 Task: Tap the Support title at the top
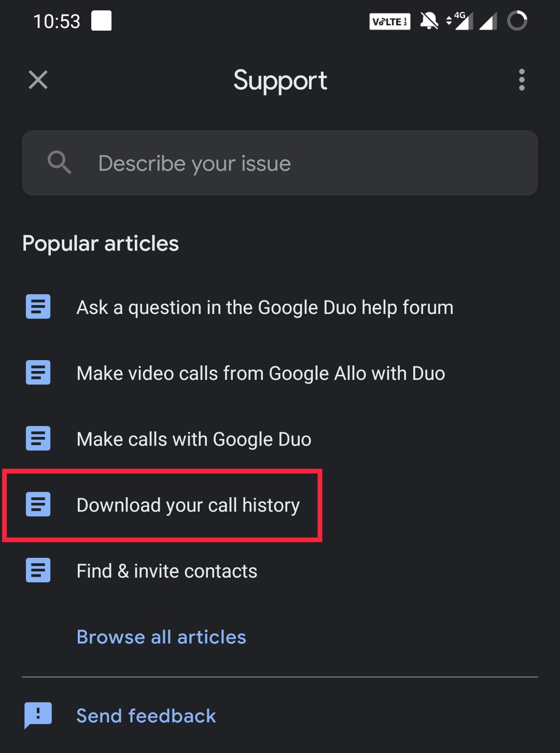point(280,80)
